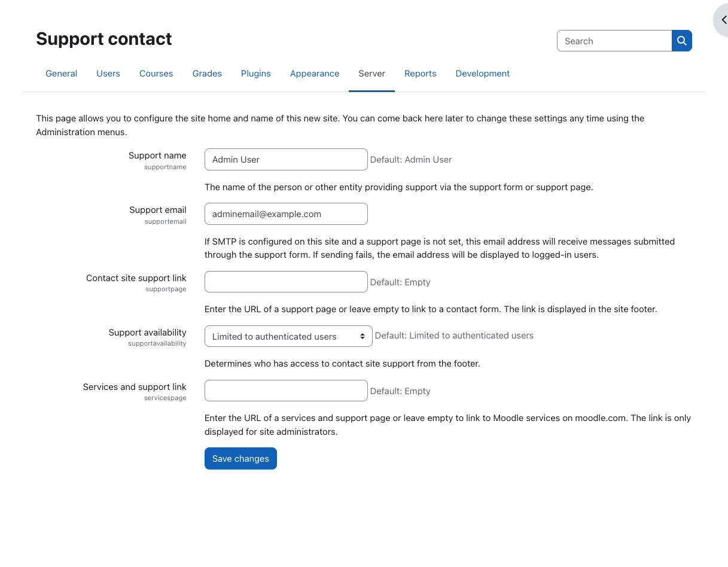The width and height of the screenshot is (728, 567).
Task: Open the Plugins tab
Action: pos(256,74)
